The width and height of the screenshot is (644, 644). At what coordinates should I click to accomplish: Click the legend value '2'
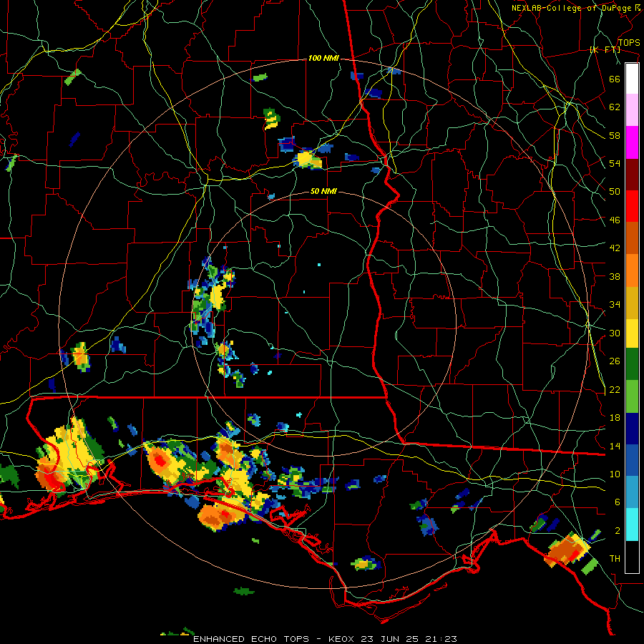coord(618,531)
